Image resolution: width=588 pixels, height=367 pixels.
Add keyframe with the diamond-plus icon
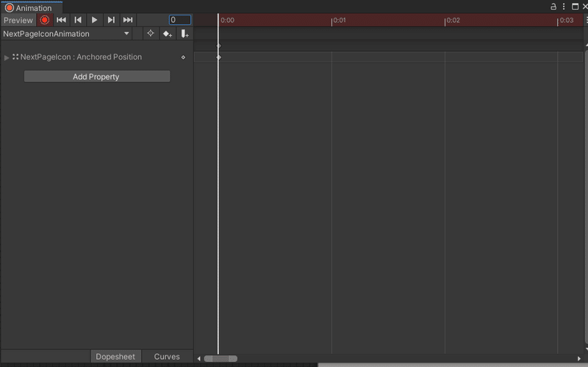(x=168, y=34)
